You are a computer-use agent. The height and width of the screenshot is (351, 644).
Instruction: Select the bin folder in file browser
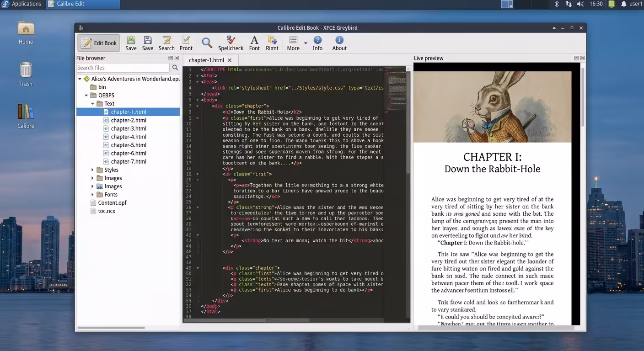point(102,87)
